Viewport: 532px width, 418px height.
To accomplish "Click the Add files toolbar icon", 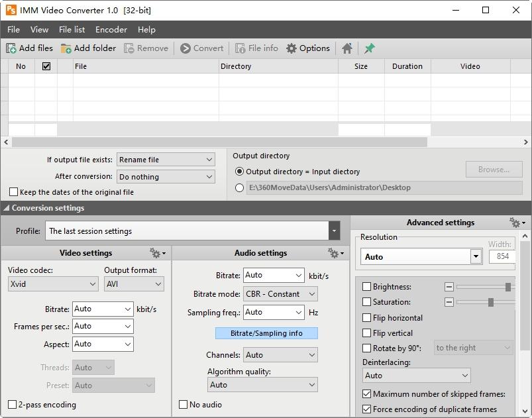I will [x=11, y=48].
